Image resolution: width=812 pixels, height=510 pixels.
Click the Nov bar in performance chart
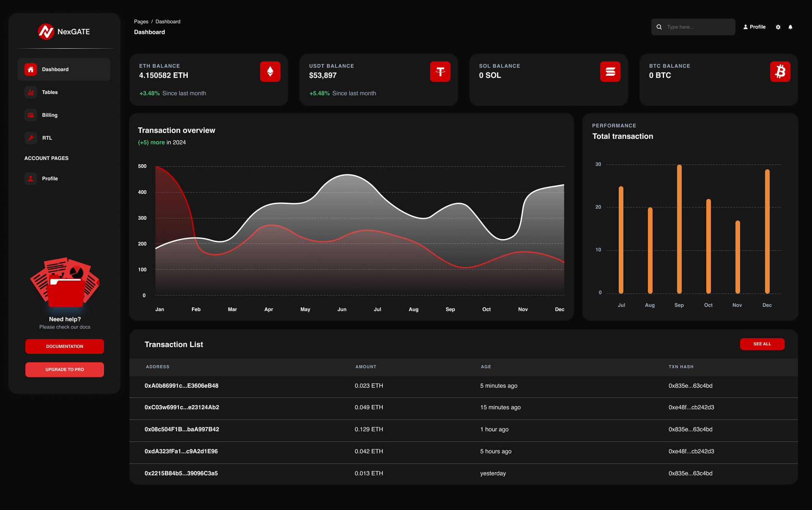tap(738, 257)
